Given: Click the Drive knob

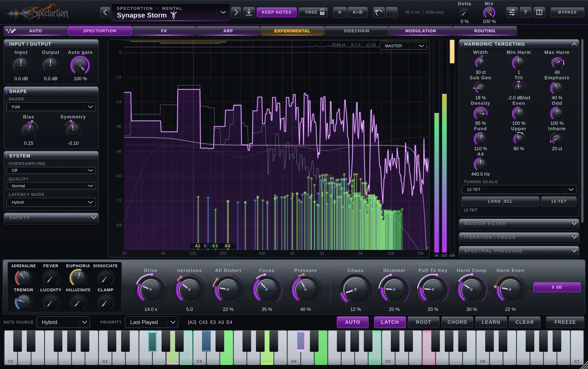Looking at the screenshot, I should [x=151, y=289].
